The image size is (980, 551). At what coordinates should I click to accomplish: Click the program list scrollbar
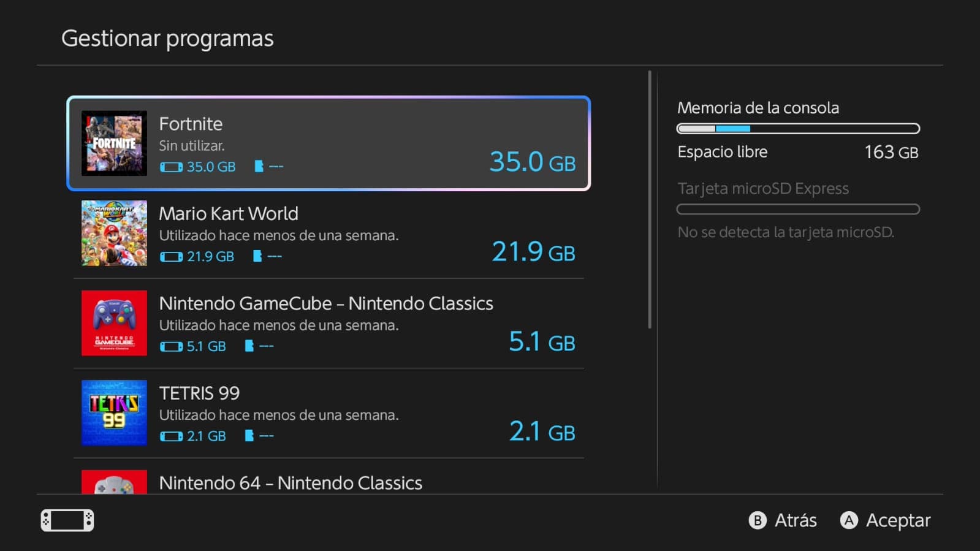[x=650, y=200]
